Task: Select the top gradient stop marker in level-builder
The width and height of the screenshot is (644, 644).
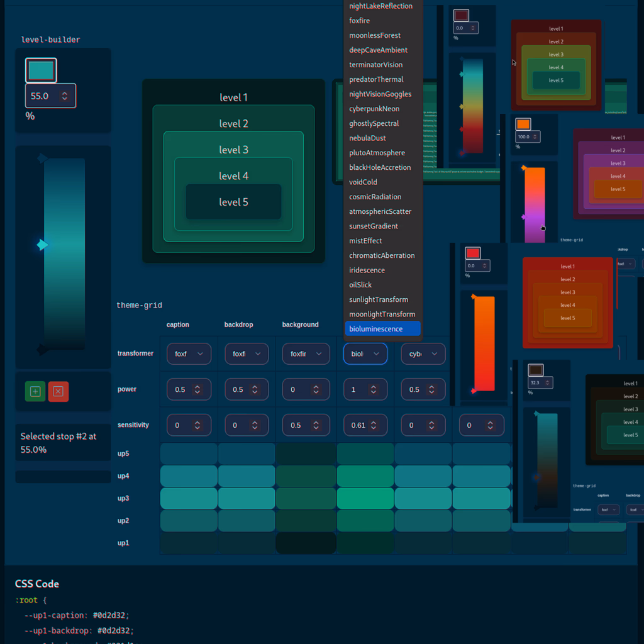Action: [x=42, y=158]
